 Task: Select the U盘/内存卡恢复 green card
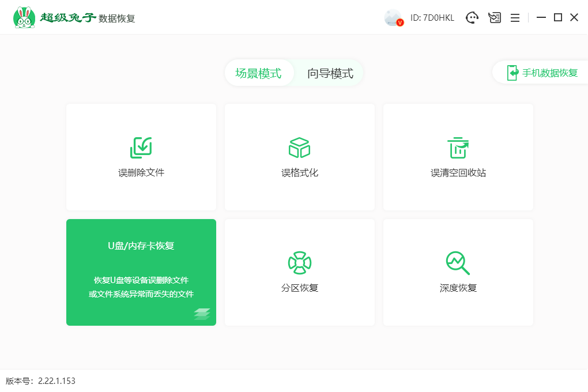tap(141, 272)
